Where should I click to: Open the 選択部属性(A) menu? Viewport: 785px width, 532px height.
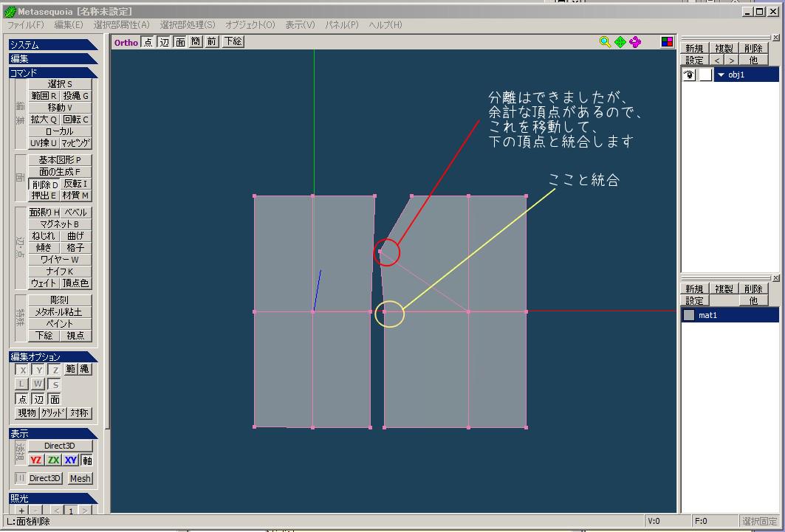click(121, 24)
